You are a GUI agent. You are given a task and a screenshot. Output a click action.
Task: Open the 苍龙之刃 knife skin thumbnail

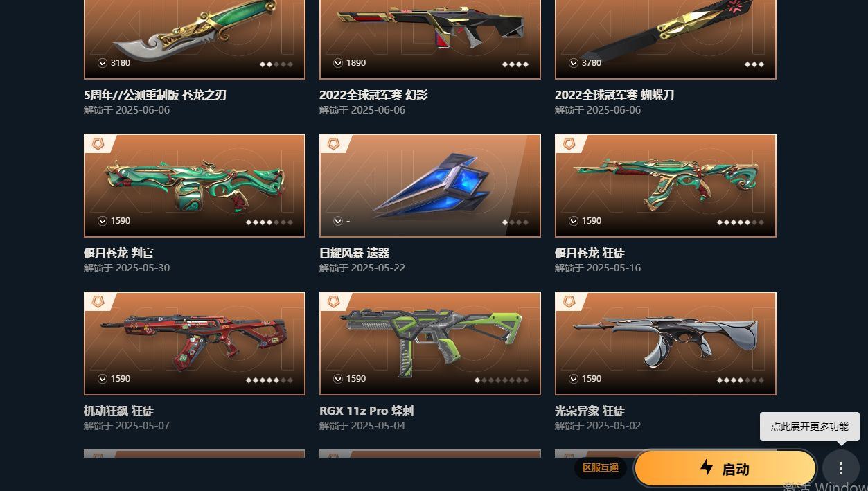pos(195,39)
